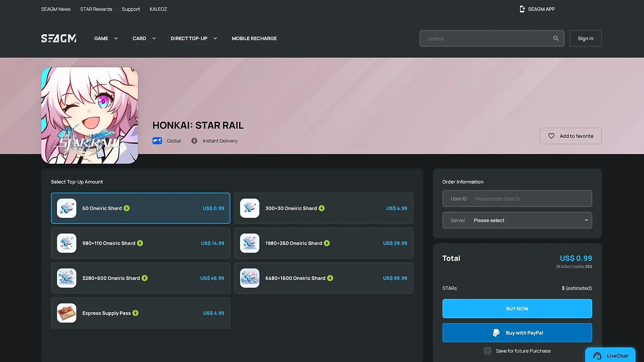Click the US$ 0.99 total price

point(576,258)
